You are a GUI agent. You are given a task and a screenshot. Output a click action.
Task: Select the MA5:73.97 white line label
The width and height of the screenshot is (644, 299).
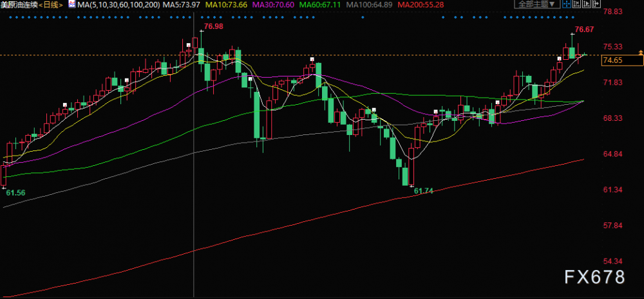tap(182, 5)
